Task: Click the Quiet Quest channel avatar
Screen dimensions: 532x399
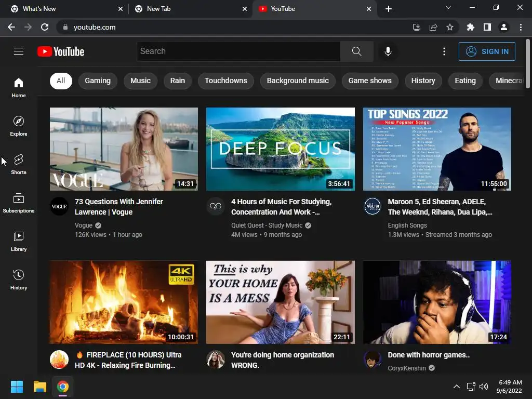Action: (x=216, y=206)
